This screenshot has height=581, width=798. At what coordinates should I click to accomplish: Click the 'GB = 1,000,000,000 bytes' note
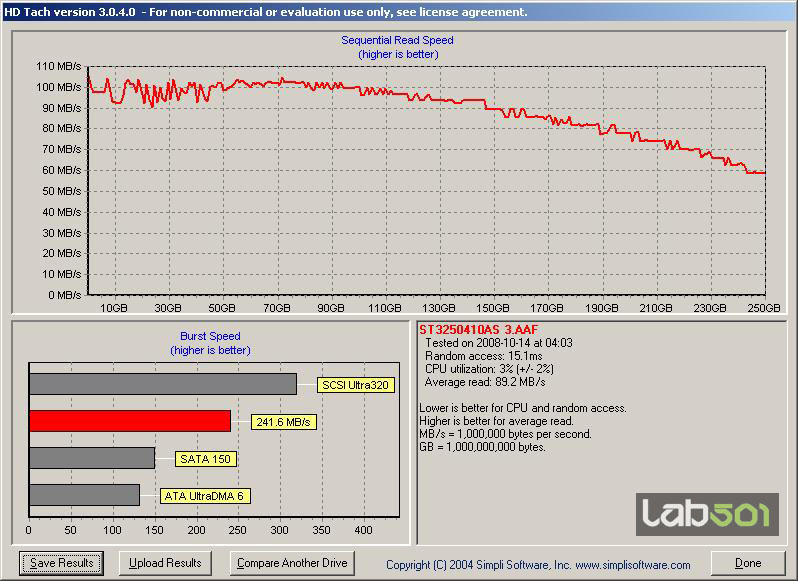pos(482,447)
